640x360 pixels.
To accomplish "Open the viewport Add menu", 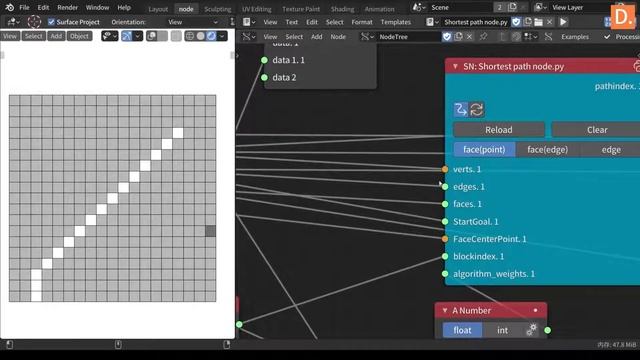I will (x=56, y=36).
